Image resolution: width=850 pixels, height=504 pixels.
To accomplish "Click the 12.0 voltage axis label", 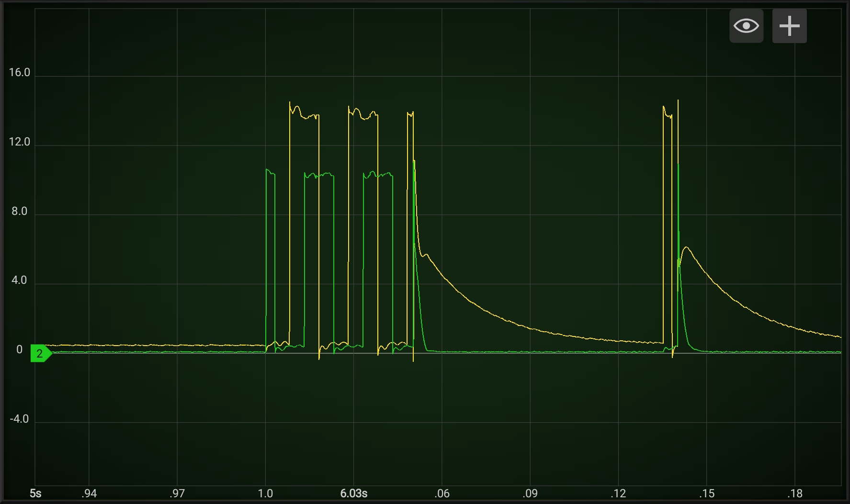I will click(19, 142).
